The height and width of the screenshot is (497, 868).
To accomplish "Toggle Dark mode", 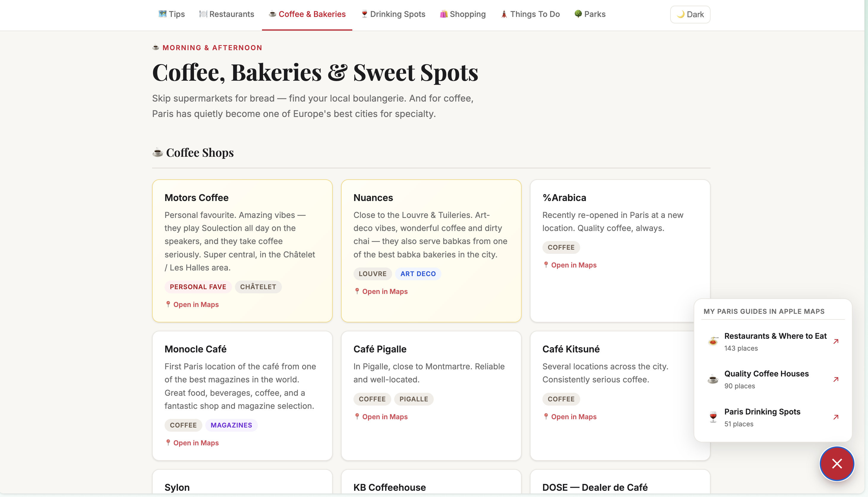I will coord(690,14).
